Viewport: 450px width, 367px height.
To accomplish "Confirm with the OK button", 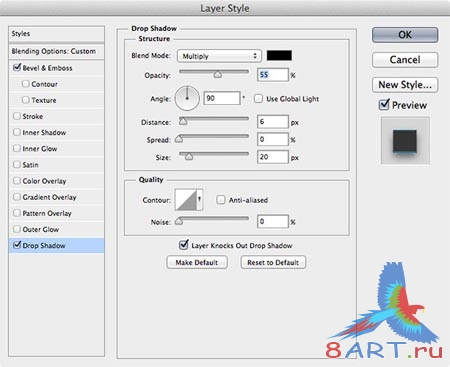I will click(405, 35).
